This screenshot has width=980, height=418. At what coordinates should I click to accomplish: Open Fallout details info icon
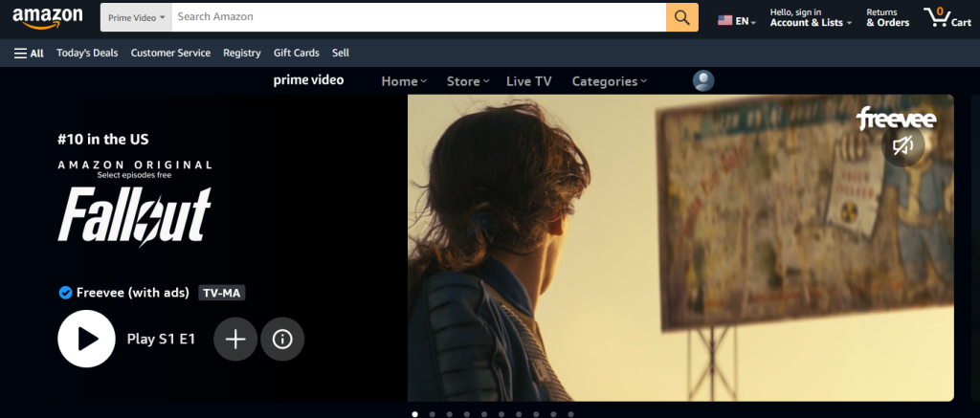point(282,340)
